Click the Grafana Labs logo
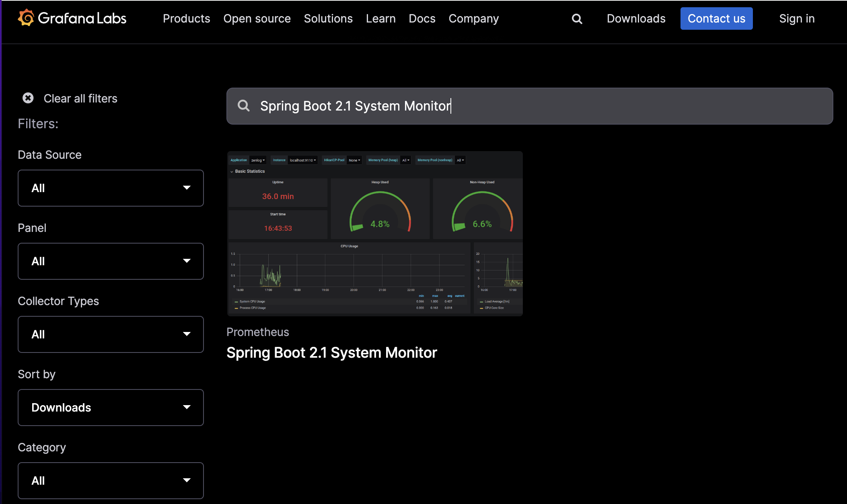Image resolution: width=847 pixels, height=504 pixels. click(72, 18)
